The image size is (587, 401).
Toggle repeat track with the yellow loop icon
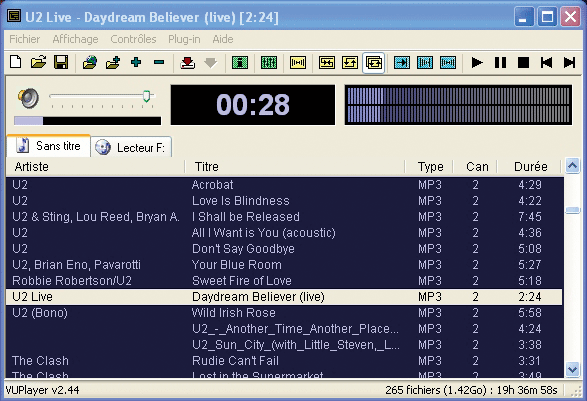350,63
